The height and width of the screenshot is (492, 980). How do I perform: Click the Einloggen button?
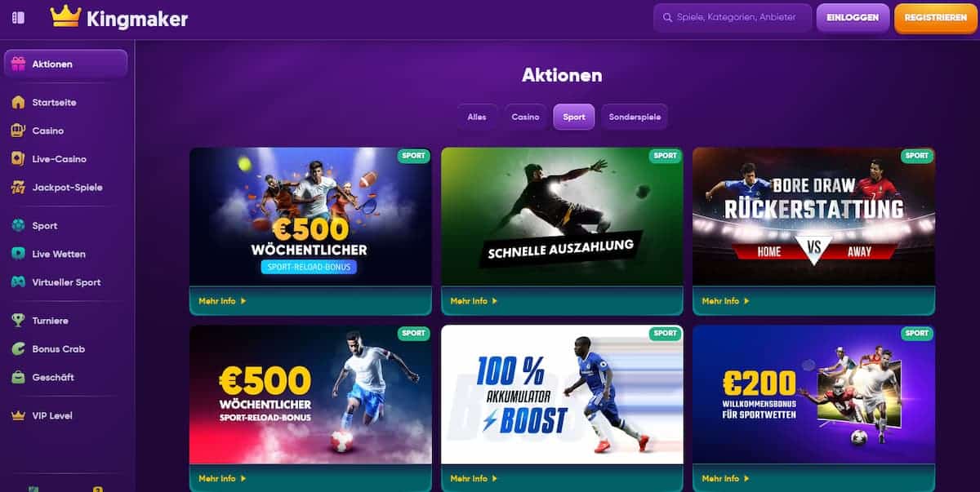pyautogui.click(x=853, y=18)
